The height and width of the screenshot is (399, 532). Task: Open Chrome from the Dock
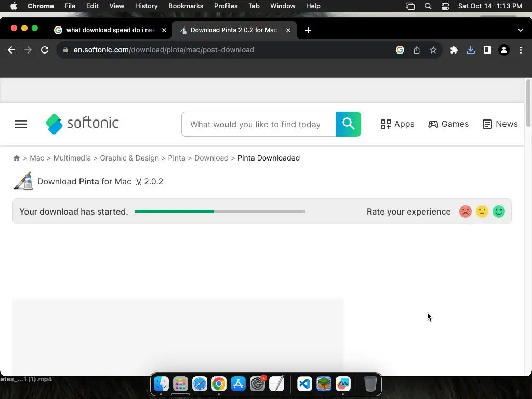tap(219, 384)
